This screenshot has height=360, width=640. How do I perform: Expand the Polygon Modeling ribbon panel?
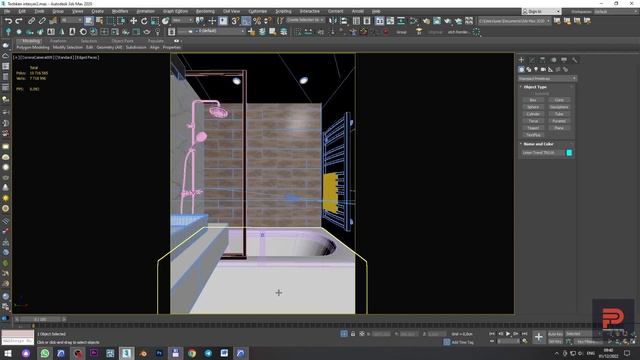click(33, 47)
